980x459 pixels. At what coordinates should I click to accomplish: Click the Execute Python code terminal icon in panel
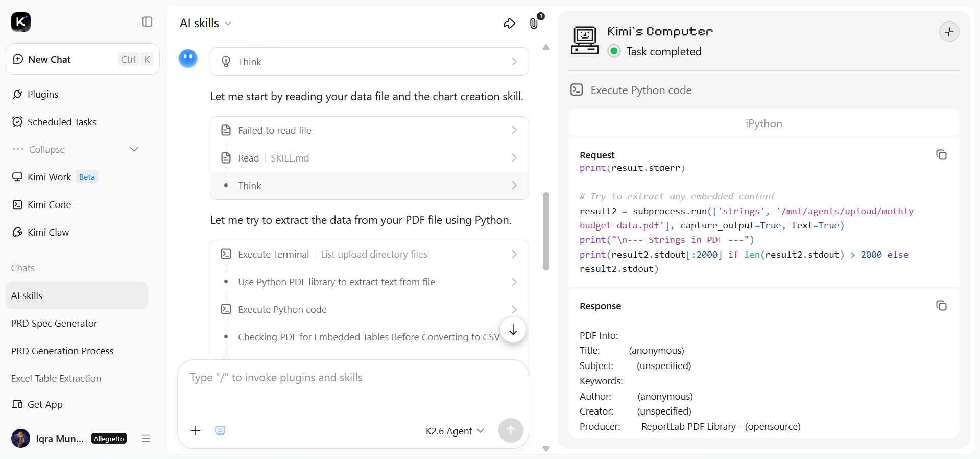click(x=577, y=90)
